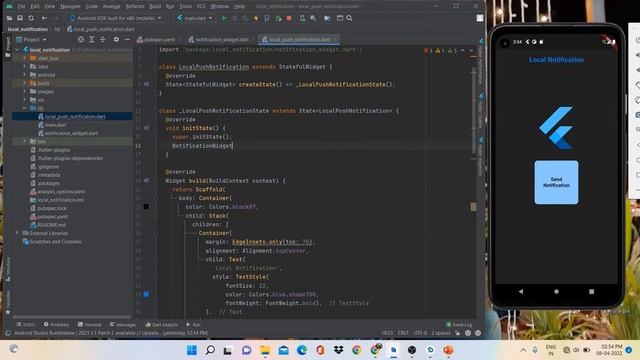Open the Refactor menu
Image resolution: width=640 pixels, height=360 pixels.
(x=135, y=6)
